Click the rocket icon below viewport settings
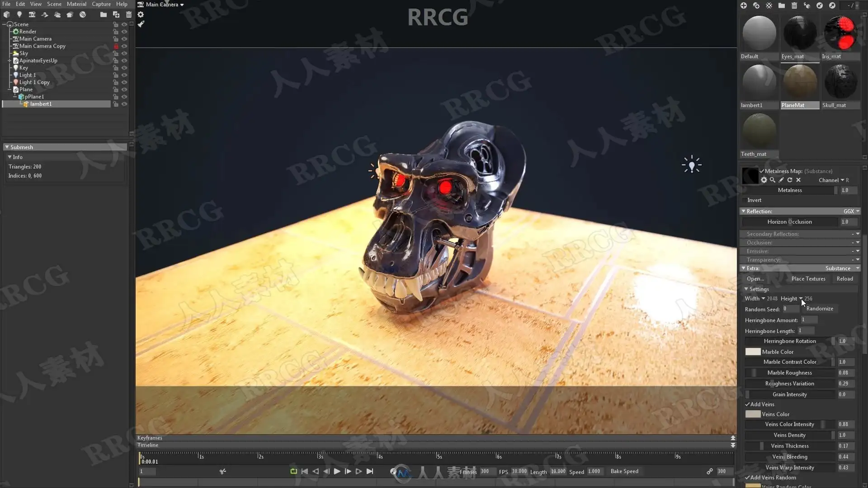 [x=141, y=24]
